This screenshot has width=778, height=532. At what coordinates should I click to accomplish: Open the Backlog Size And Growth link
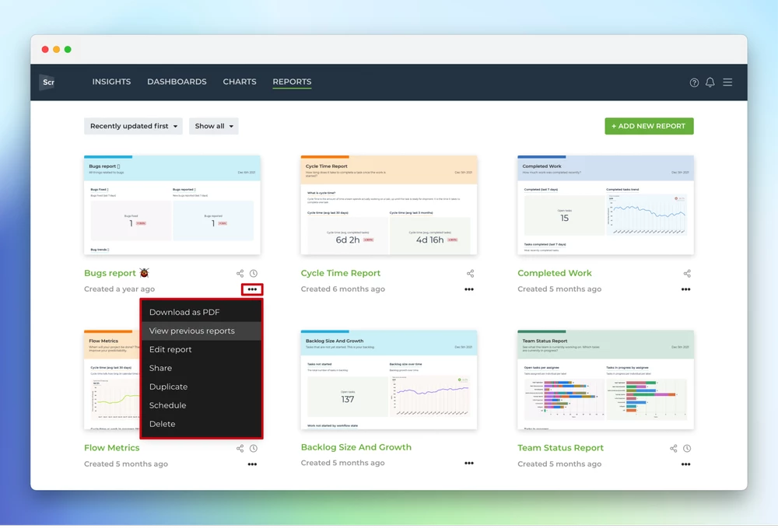click(356, 447)
